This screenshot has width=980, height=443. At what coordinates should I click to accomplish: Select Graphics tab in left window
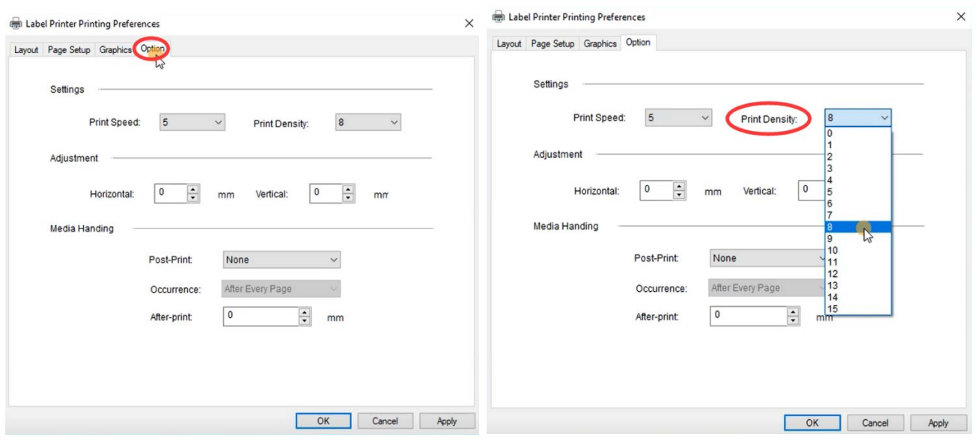[x=115, y=50]
